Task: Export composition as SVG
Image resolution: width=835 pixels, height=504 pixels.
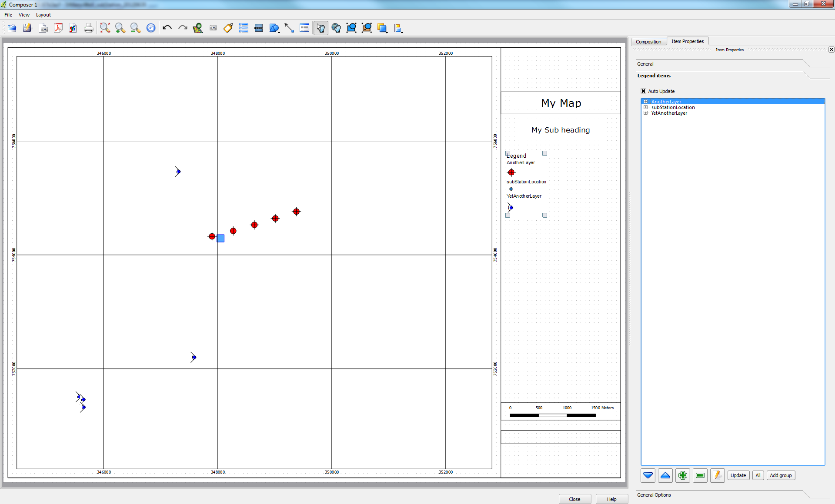Action: 73,28
